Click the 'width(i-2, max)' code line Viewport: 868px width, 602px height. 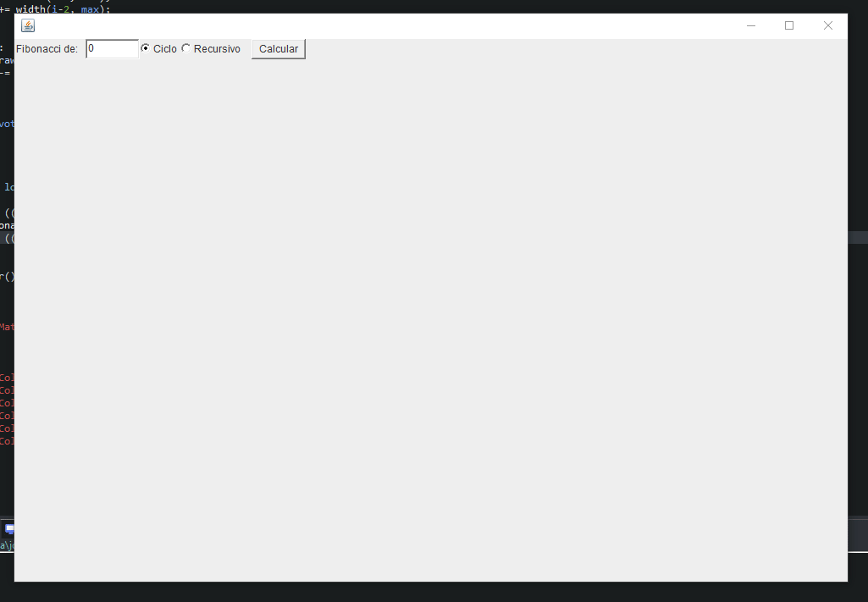pos(55,9)
